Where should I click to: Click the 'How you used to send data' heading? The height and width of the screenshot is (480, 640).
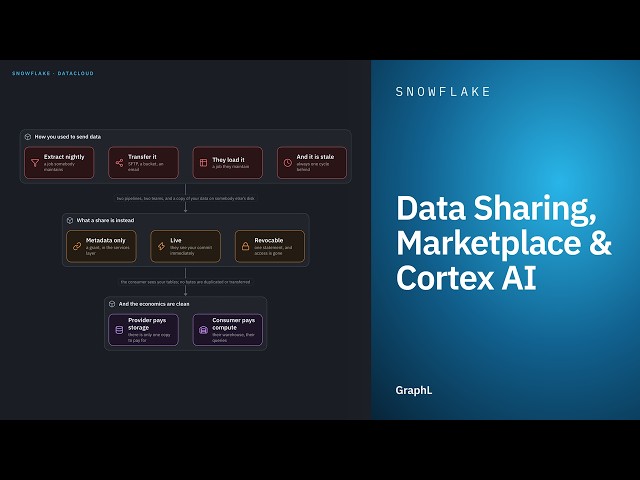(68, 137)
